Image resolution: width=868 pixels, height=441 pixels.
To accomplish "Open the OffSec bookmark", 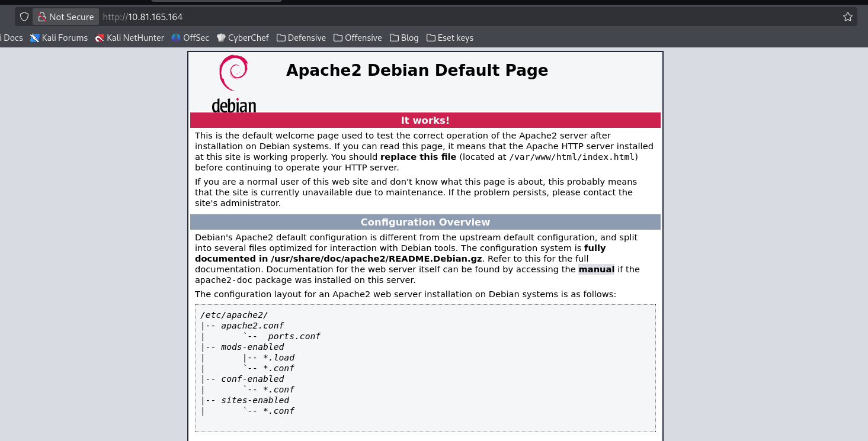I will tap(190, 38).
